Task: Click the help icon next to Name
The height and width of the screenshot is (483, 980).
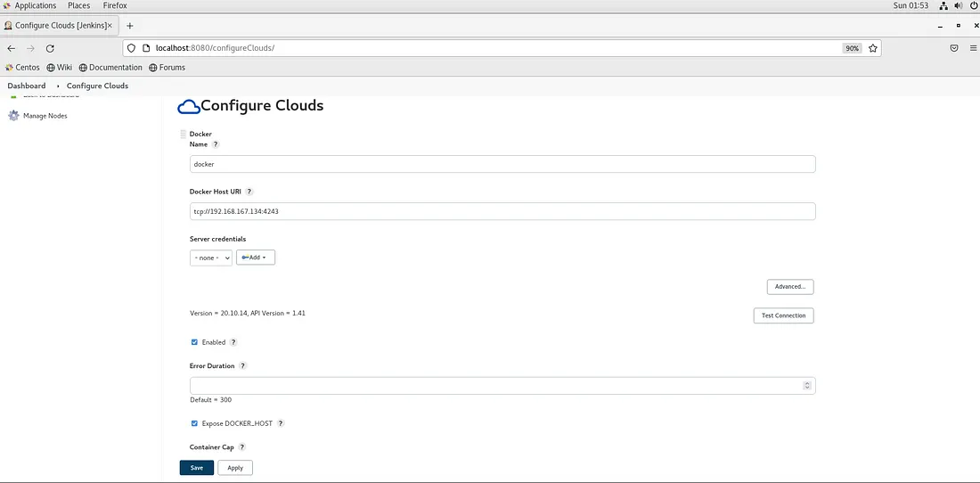Action: pos(216,144)
